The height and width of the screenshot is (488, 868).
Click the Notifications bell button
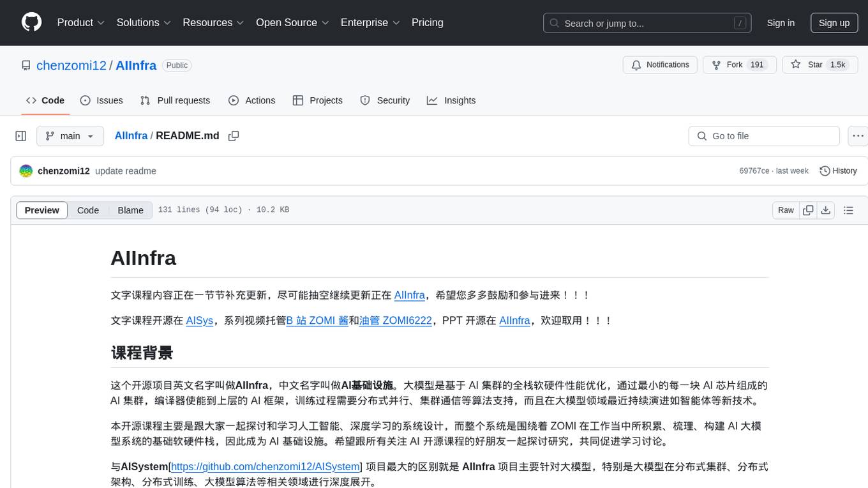(660, 65)
